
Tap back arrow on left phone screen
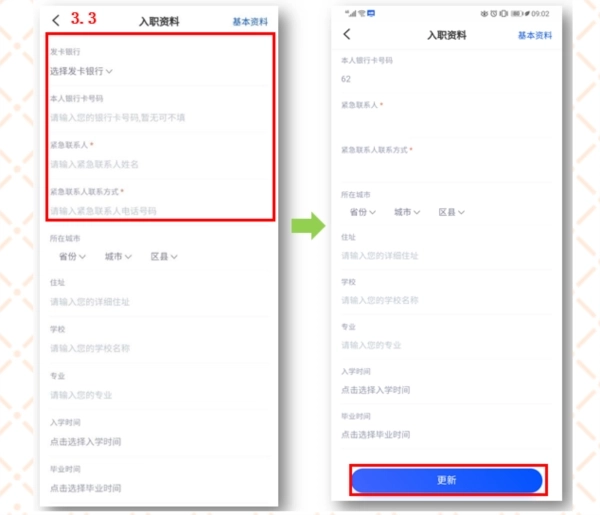[x=56, y=20]
